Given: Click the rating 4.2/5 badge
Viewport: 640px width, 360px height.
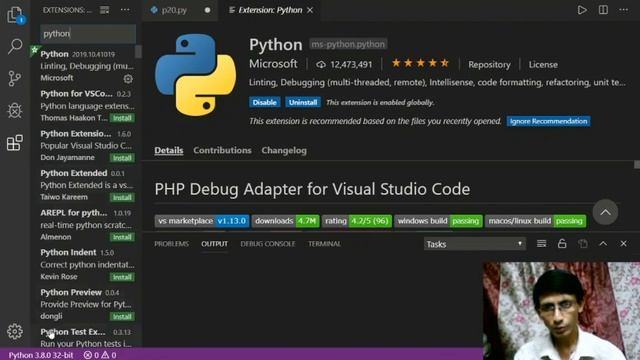Looking at the screenshot, I should pos(357,221).
